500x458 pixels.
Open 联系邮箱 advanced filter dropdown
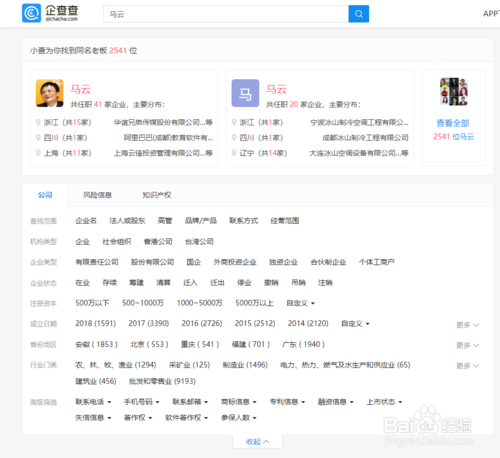tap(190, 402)
